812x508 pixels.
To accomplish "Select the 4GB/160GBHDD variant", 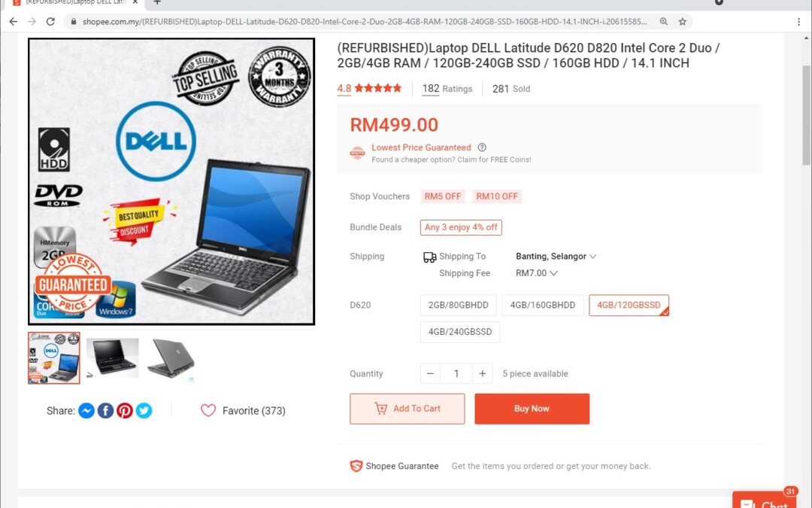I will point(543,306).
